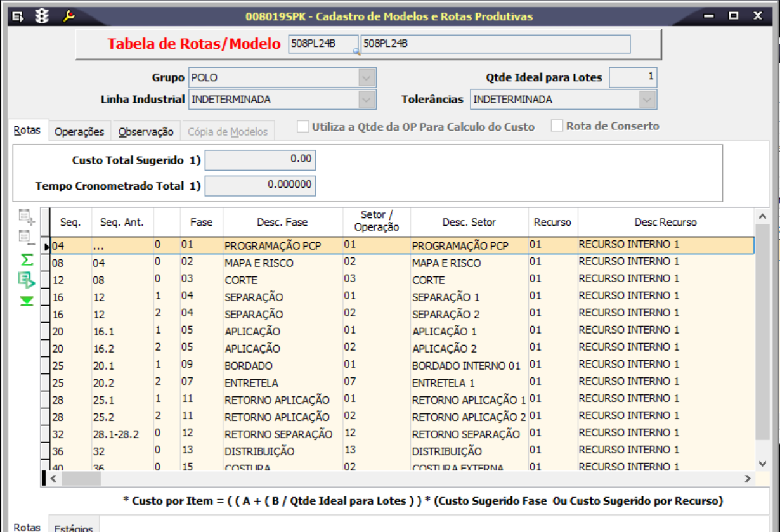
Task: Click the green sigma sum icon
Action: [x=27, y=259]
